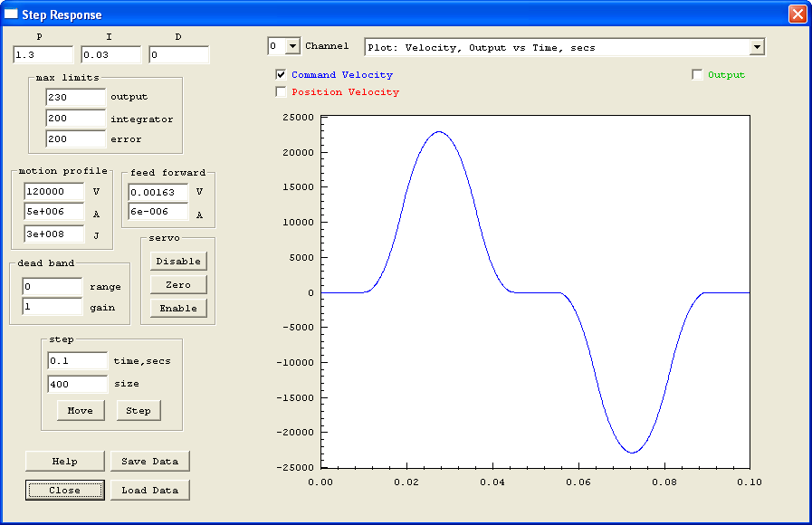Screen dimensions: 812x525
Task: Enable the Output plot checkbox
Action: tap(697, 75)
